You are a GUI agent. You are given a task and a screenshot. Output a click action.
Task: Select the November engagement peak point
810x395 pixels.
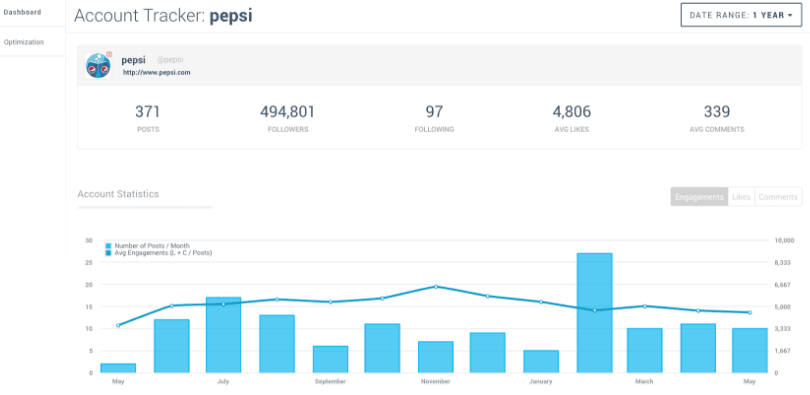coord(435,287)
